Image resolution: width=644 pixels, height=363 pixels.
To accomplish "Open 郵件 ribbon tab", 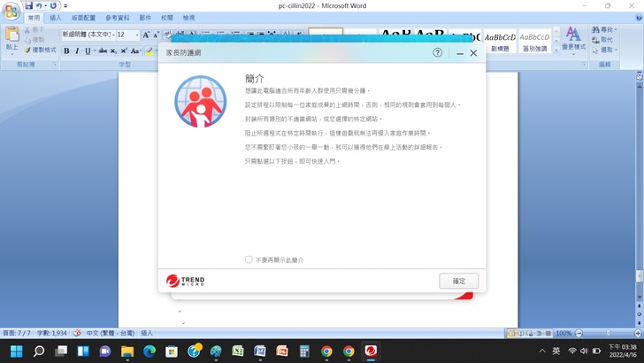I will click(145, 18).
